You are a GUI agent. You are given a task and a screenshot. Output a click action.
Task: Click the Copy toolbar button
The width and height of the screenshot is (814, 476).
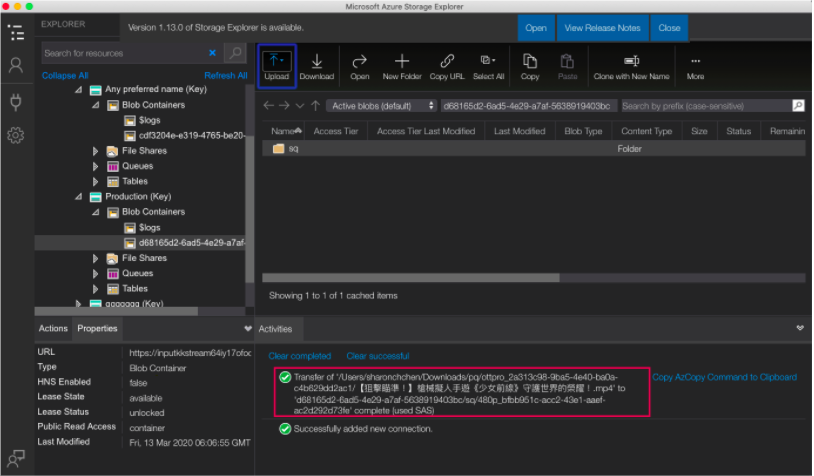530,66
